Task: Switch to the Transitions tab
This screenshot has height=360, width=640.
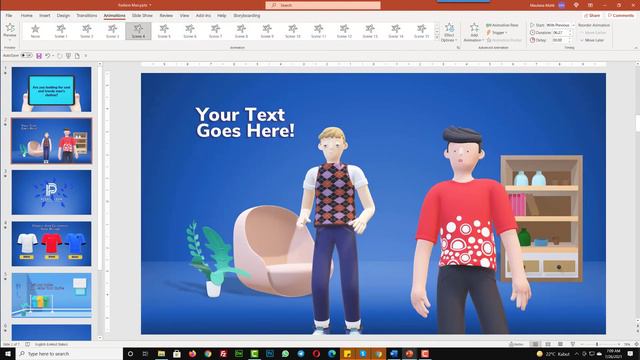Action: (87, 16)
